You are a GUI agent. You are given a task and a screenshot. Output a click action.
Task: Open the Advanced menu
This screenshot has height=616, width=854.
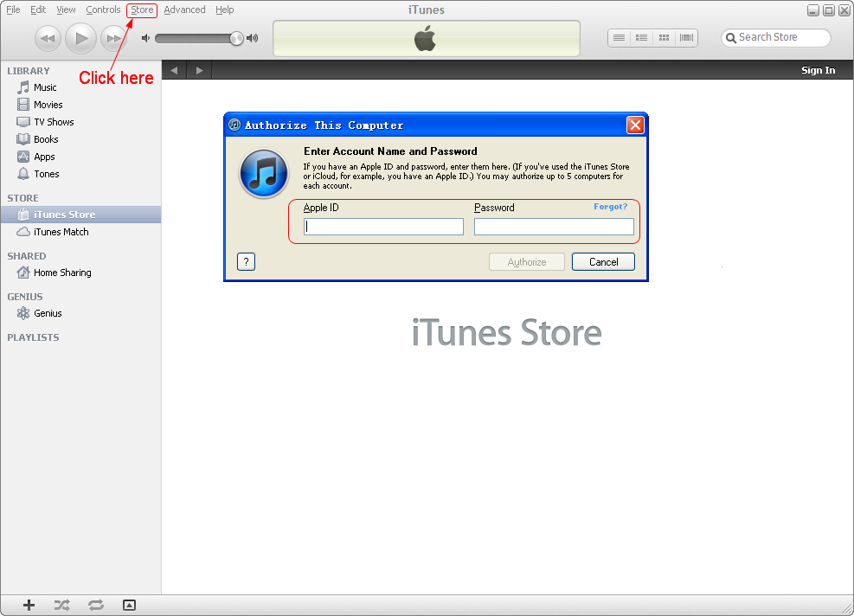click(x=184, y=10)
